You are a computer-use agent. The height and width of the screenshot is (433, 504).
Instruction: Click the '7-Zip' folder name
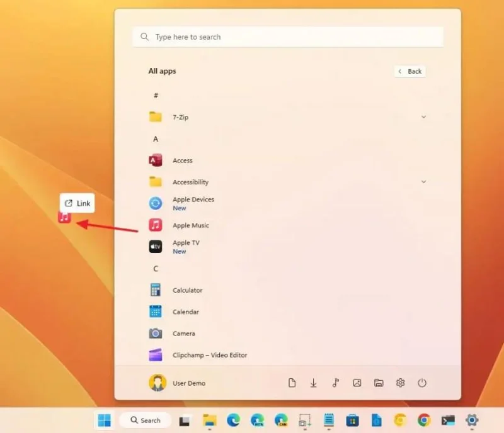point(180,117)
